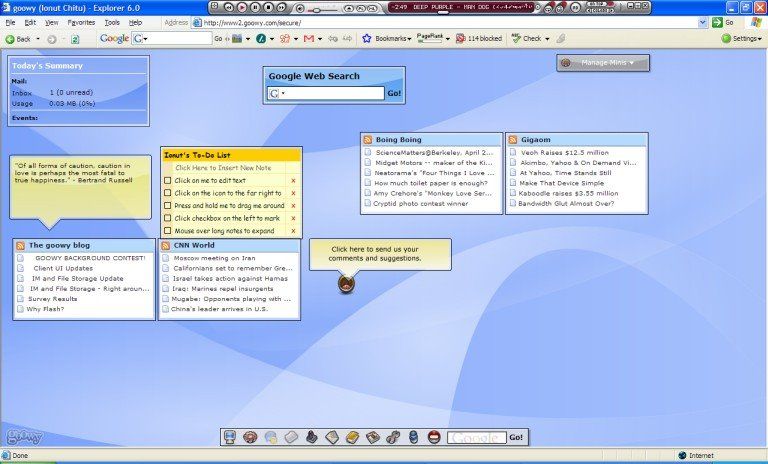The width and height of the screenshot is (768, 464).
Task: Open the photo frame icon in dock
Action: pyautogui.click(x=373, y=437)
